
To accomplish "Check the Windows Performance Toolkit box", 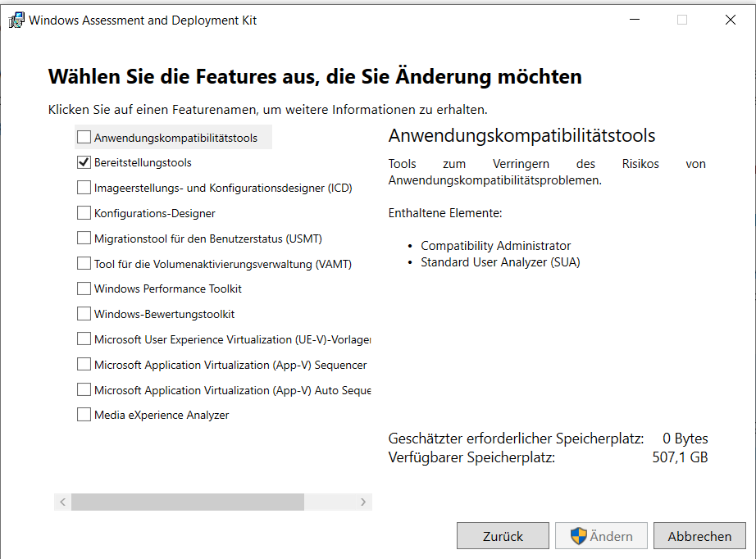I will [84, 289].
